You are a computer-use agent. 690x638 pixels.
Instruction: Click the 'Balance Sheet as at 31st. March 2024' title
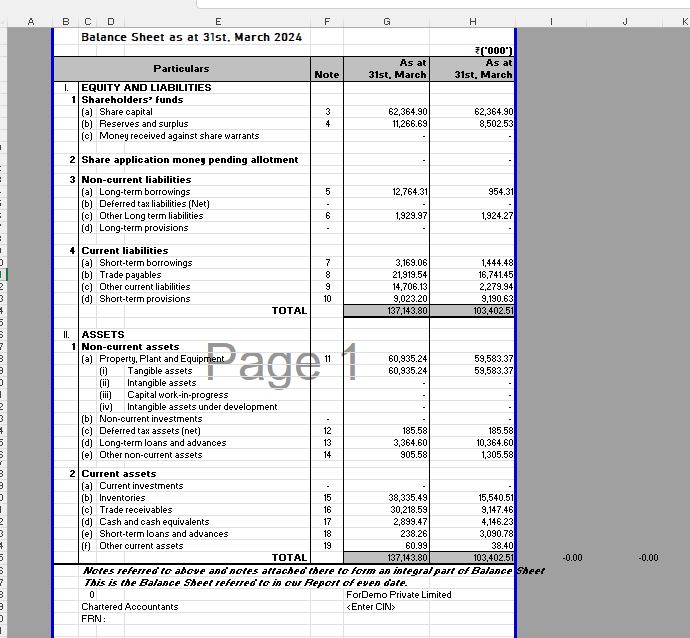pos(191,37)
